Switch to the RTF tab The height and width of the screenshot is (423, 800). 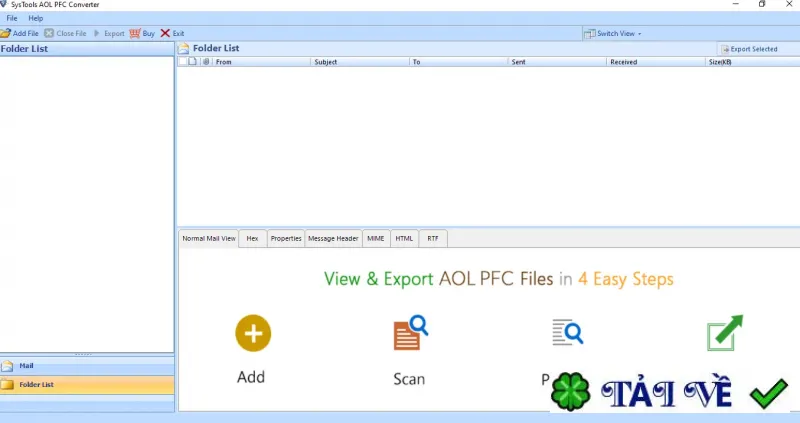[433, 238]
